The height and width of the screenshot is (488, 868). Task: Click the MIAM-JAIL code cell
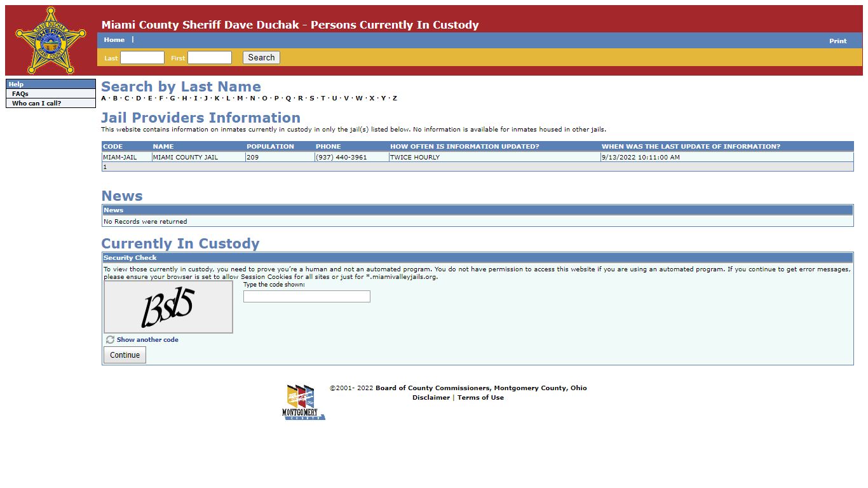[x=119, y=158]
